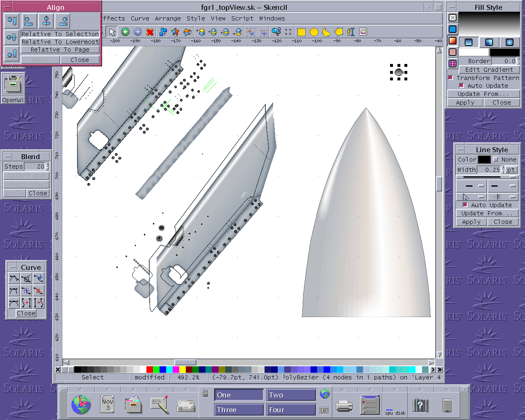Select the yellow ellipse drawing tool

314,32
